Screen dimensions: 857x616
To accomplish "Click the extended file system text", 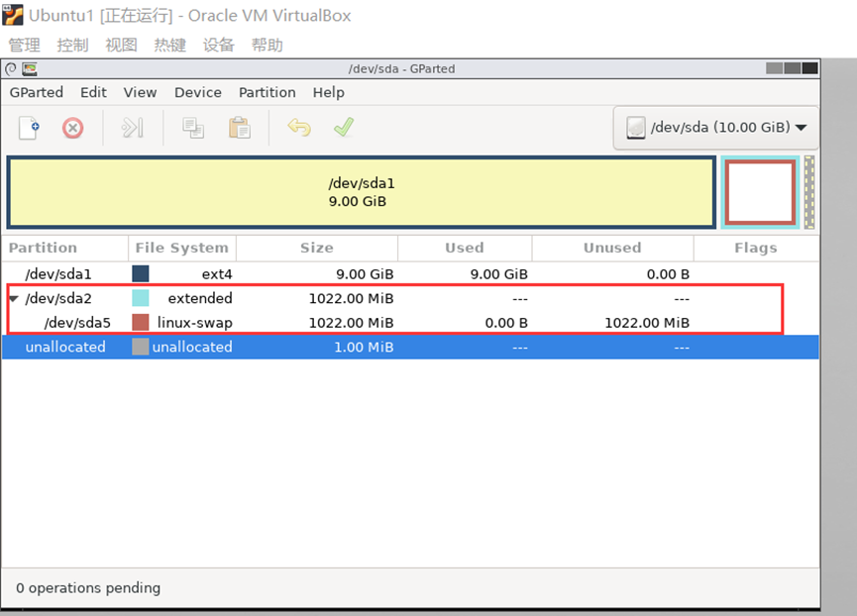I will (200, 298).
